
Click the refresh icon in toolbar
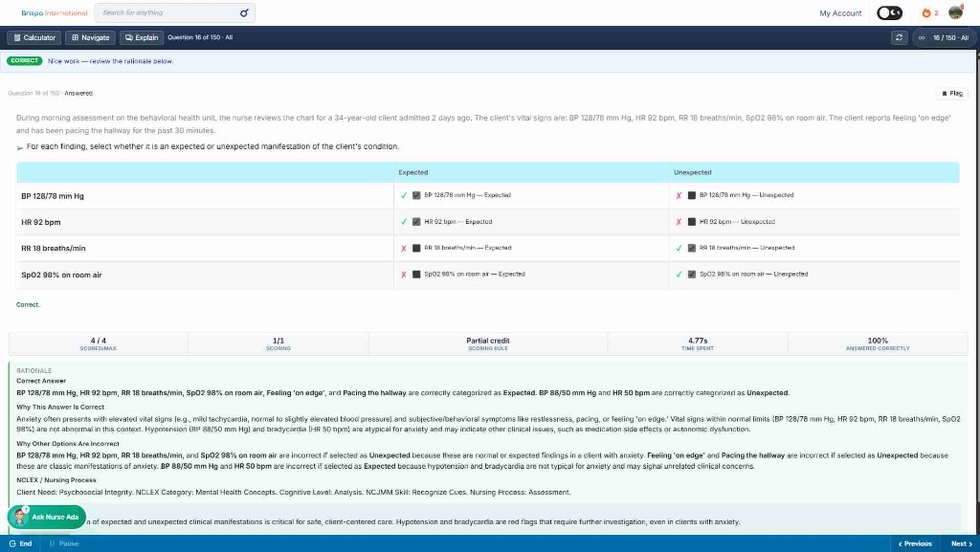pyautogui.click(x=899, y=37)
